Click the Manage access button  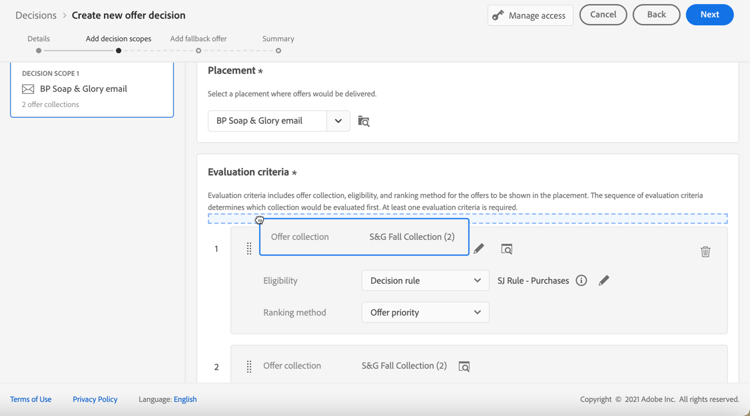529,15
